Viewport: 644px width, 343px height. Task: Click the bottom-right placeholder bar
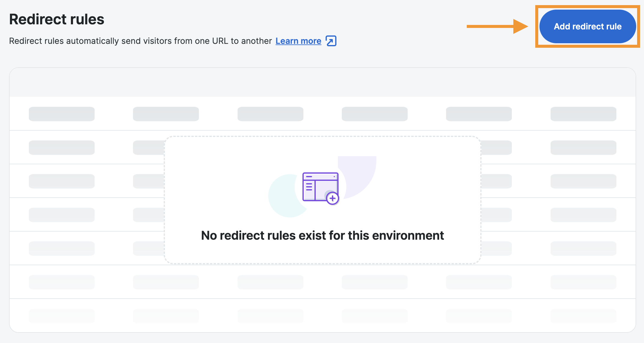coord(583,316)
